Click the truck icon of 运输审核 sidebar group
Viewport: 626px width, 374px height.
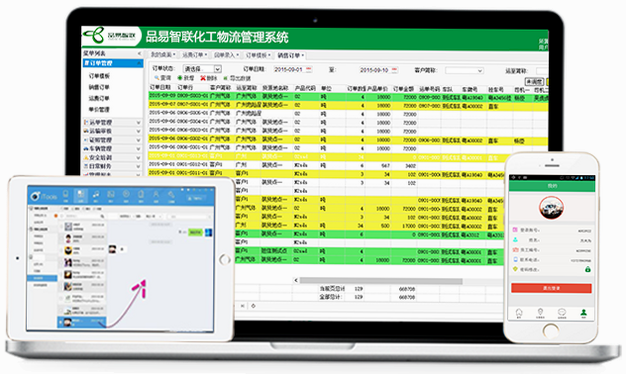tap(86, 131)
